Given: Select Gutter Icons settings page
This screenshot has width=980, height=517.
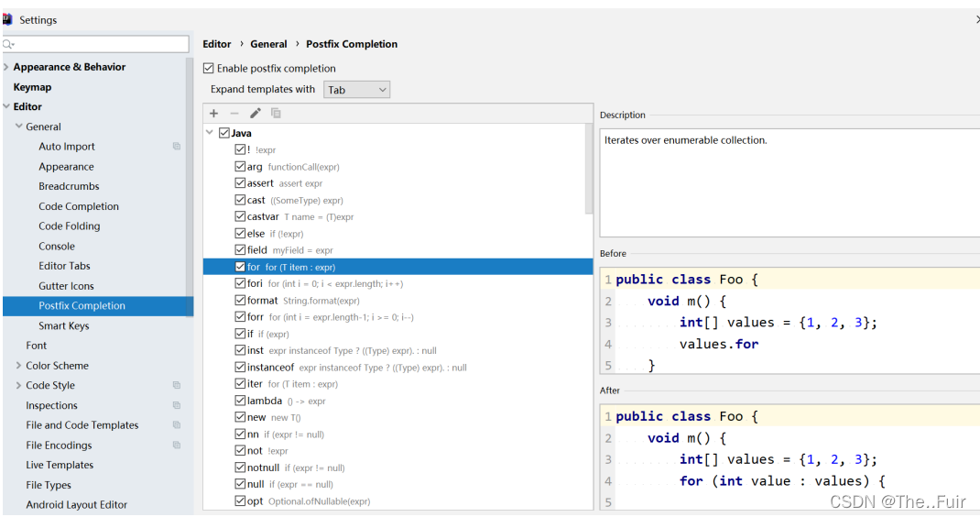Looking at the screenshot, I should click(x=66, y=286).
